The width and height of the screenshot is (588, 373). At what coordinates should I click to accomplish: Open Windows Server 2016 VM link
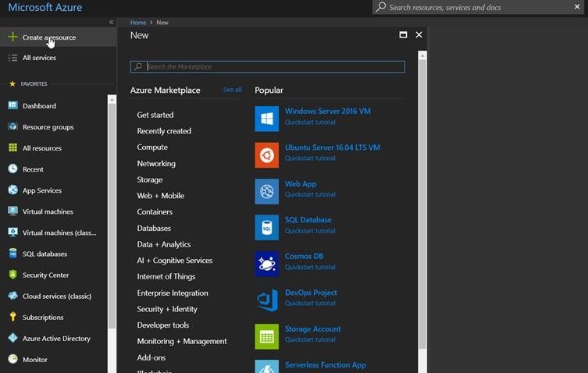[327, 111]
